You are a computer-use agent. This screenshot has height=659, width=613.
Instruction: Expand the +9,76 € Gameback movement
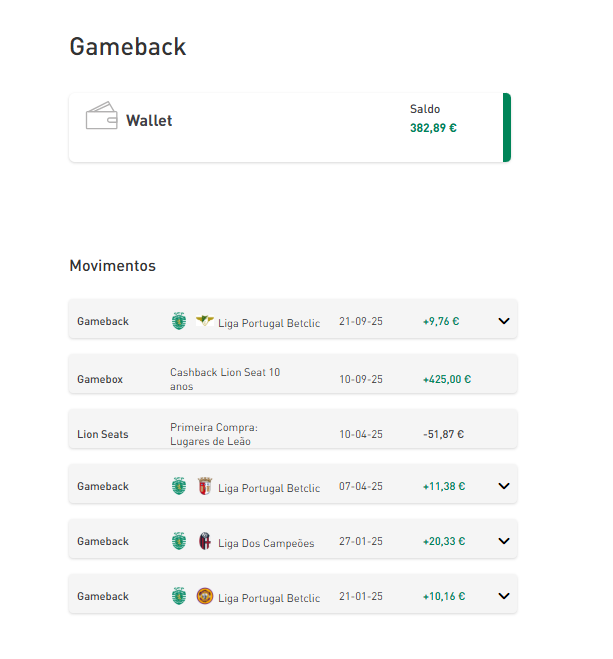[504, 321]
